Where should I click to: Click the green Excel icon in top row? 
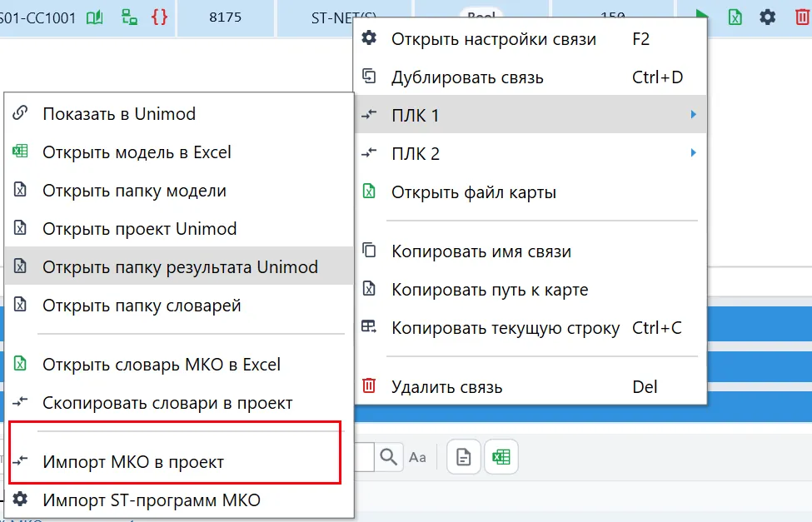[x=735, y=17]
